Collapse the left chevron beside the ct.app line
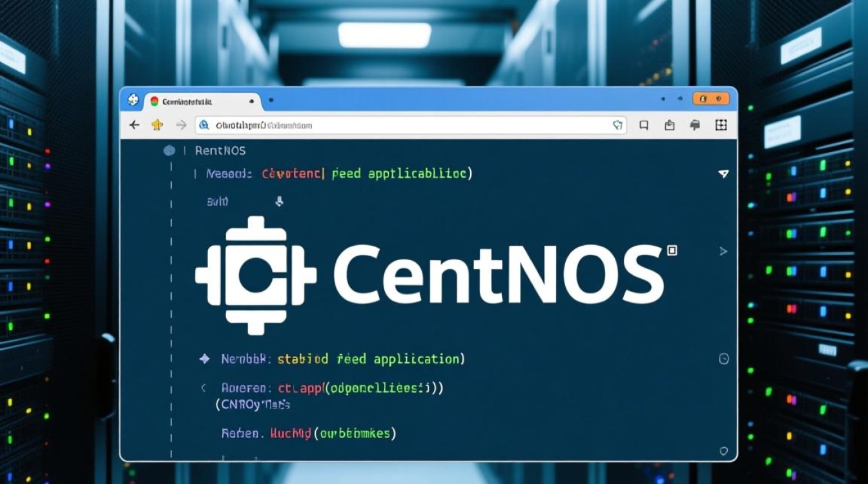The width and height of the screenshot is (868, 484). [x=204, y=388]
